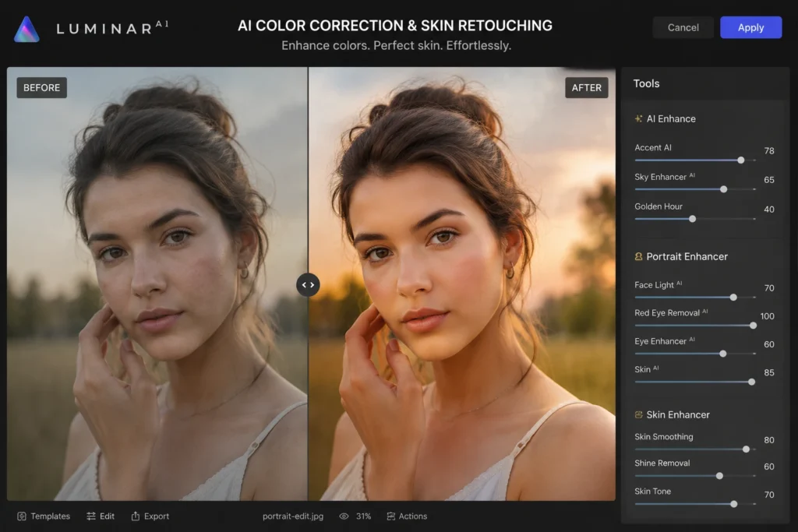This screenshot has width=798, height=532.
Task: Click the Export share icon
Action: tap(136, 516)
